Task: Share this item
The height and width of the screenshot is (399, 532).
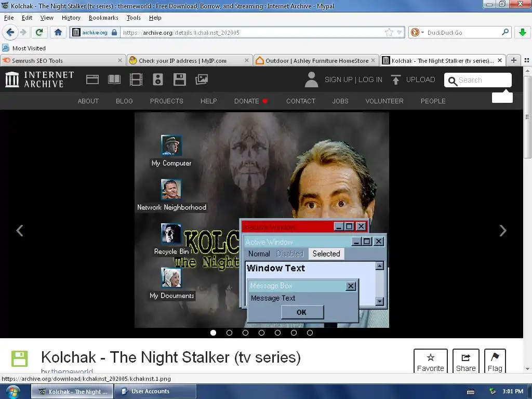Action: pos(466,362)
